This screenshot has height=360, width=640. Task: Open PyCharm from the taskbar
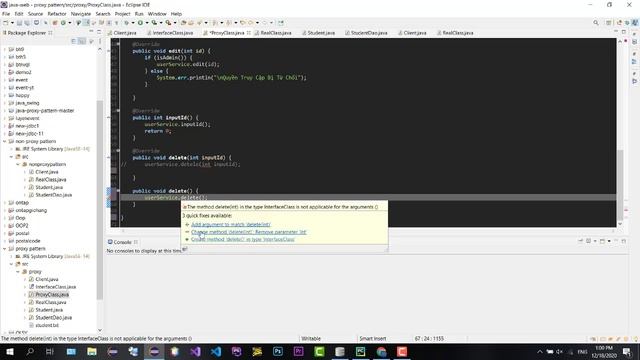pos(361,351)
